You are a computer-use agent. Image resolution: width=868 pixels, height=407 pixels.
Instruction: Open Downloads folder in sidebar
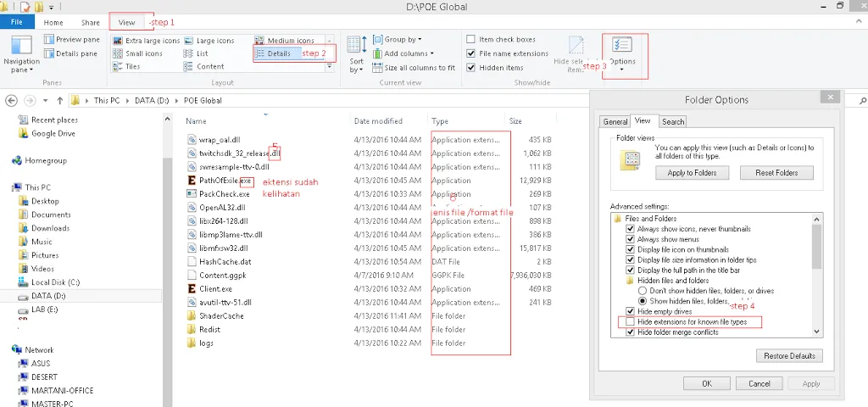pos(44,228)
